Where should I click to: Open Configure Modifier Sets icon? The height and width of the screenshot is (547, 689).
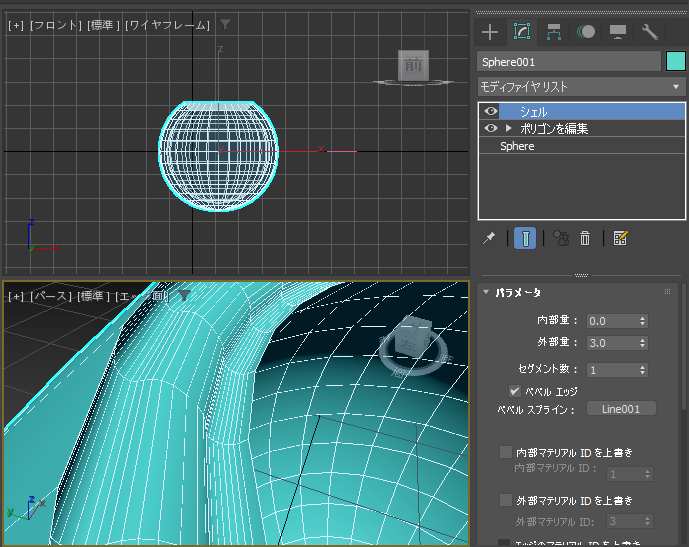point(620,238)
